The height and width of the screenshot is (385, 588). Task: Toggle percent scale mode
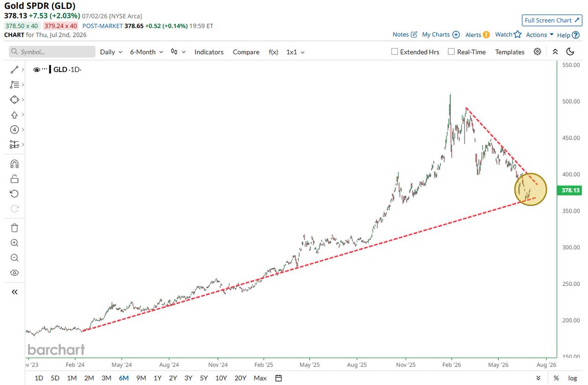tap(556, 378)
